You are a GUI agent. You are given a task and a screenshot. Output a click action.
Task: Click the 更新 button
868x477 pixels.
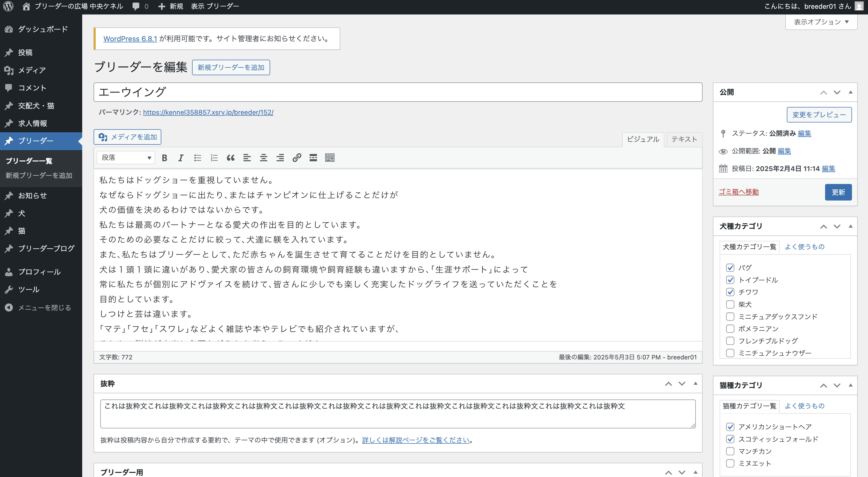coord(838,192)
